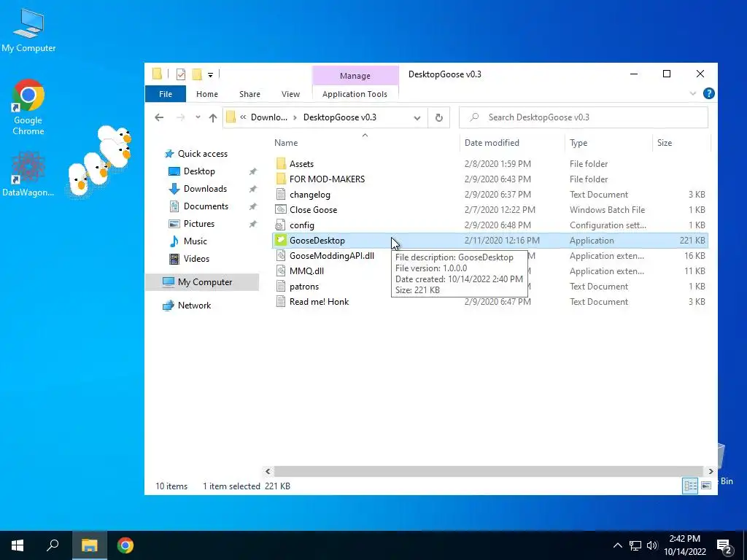747x560 pixels.
Task: Open the Share ribbon tab
Action: click(249, 94)
